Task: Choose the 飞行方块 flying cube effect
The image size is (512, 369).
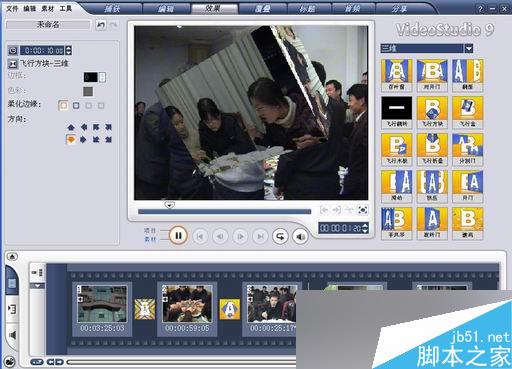Action: click(432, 112)
